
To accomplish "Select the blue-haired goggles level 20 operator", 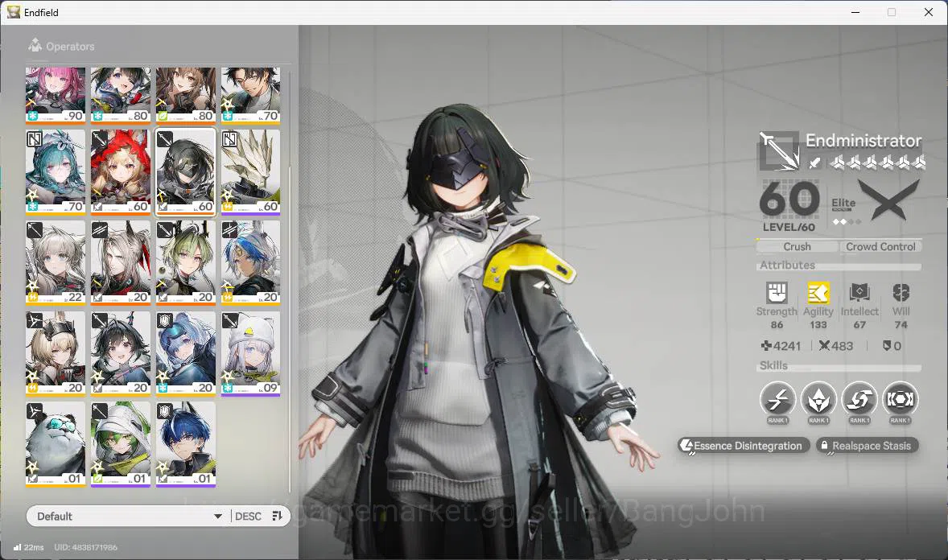I will pyautogui.click(x=186, y=353).
